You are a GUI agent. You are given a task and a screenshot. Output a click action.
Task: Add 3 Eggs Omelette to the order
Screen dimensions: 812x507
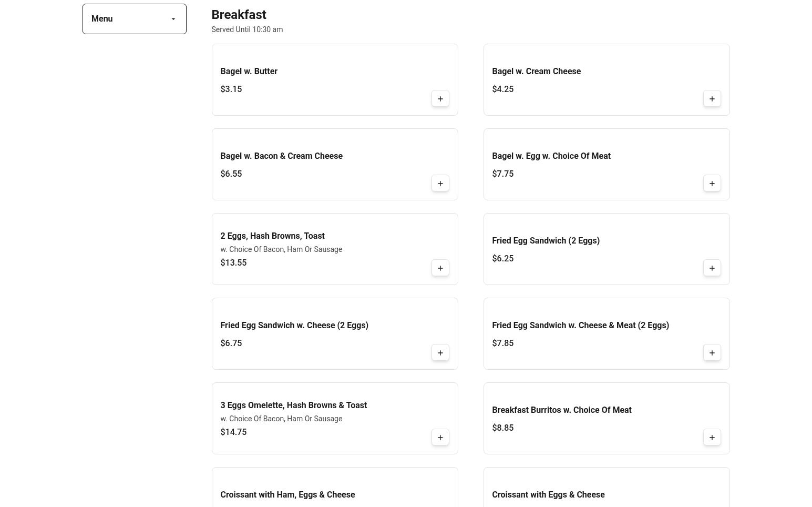(x=440, y=438)
